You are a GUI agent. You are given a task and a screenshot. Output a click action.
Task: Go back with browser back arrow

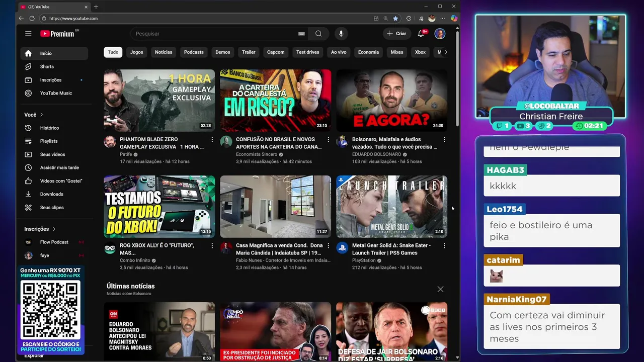21,18
